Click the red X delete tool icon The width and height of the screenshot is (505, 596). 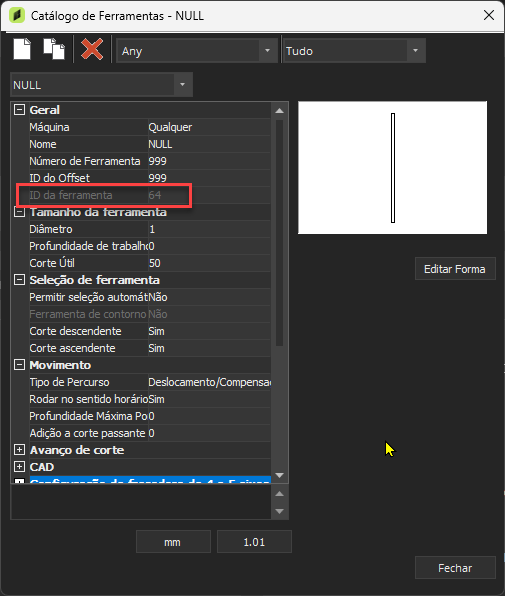pos(92,49)
